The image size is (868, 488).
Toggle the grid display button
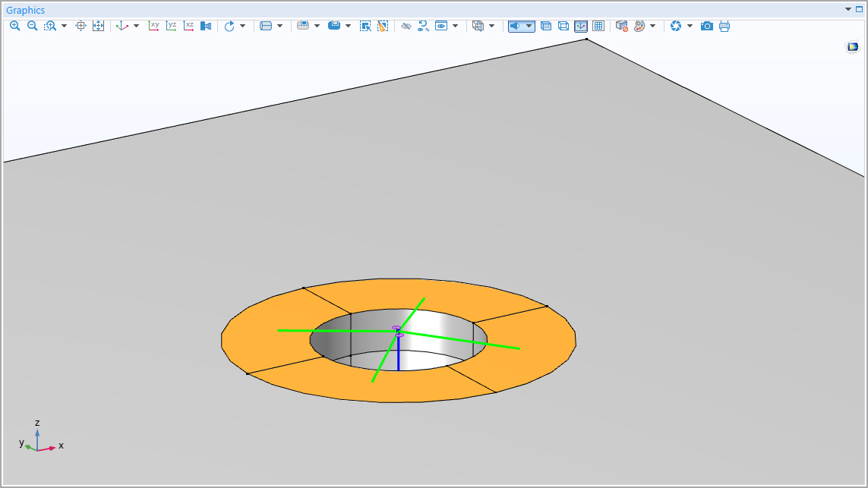click(x=598, y=26)
